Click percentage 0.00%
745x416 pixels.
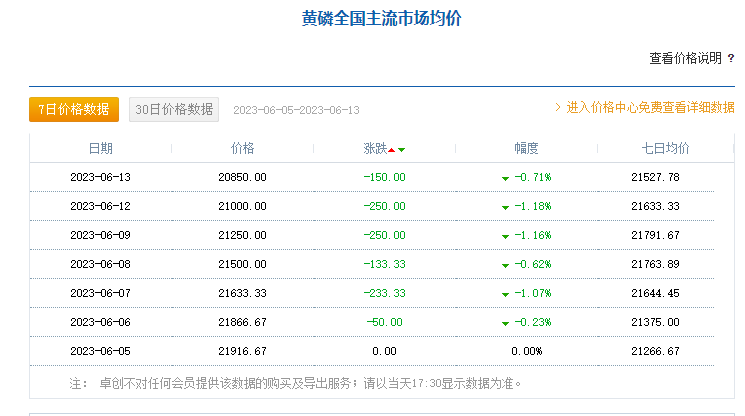click(526, 351)
